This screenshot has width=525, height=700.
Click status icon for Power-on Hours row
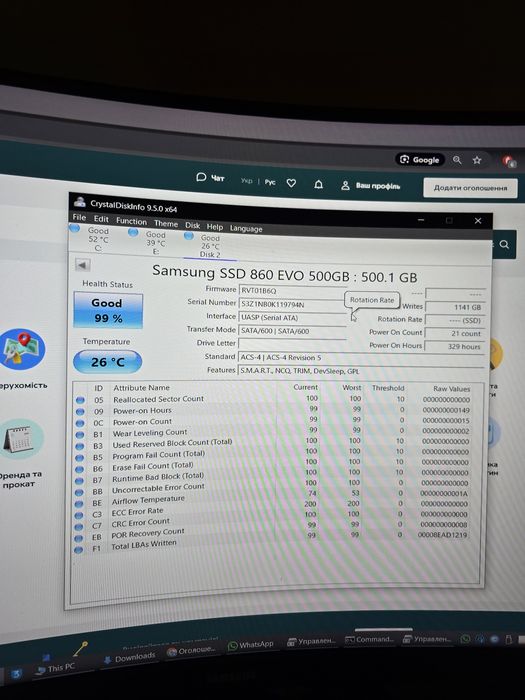coord(80,412)
